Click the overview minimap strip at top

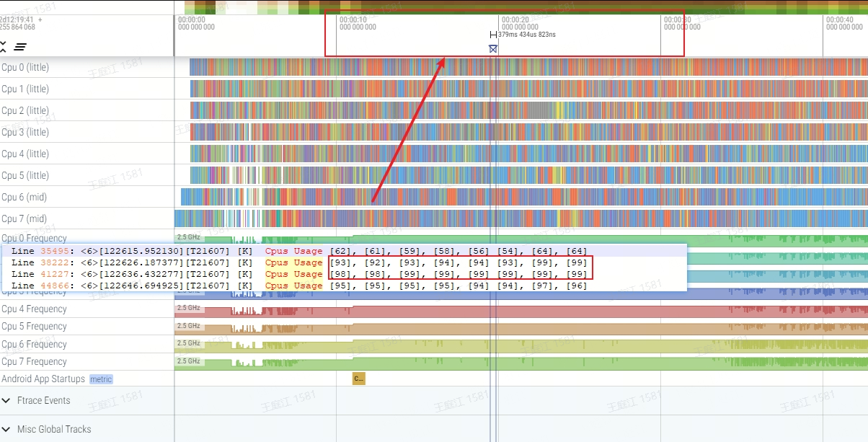coord(521,7)
